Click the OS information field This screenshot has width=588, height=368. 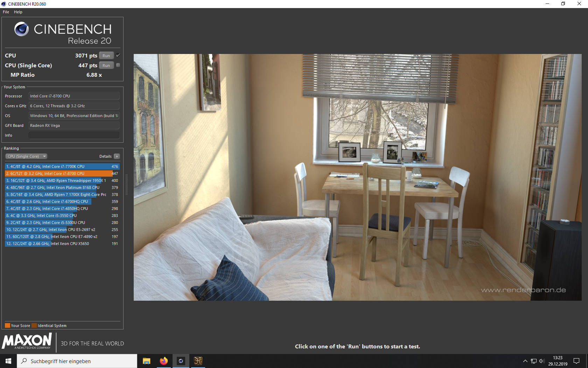click(74, 116)
